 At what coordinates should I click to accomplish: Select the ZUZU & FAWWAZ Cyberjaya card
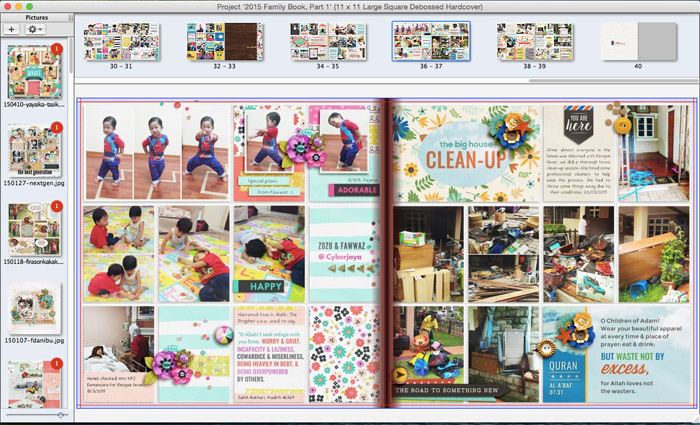(x=344, y=253)
